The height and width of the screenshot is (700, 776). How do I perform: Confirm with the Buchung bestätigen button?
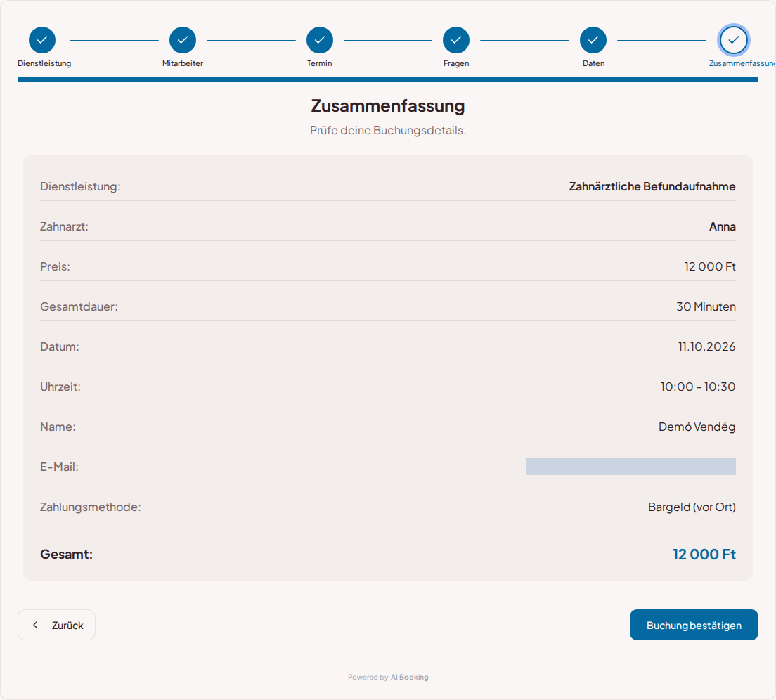pos(694,625)
